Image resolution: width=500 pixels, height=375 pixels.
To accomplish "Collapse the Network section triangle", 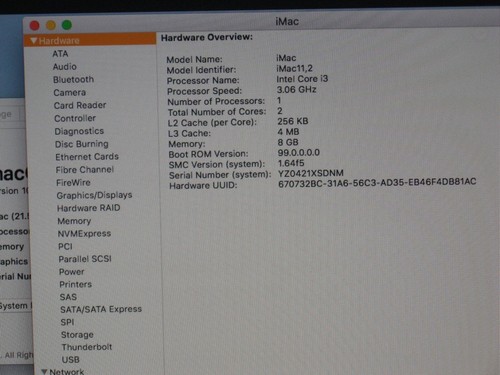I will coord(44,371).
